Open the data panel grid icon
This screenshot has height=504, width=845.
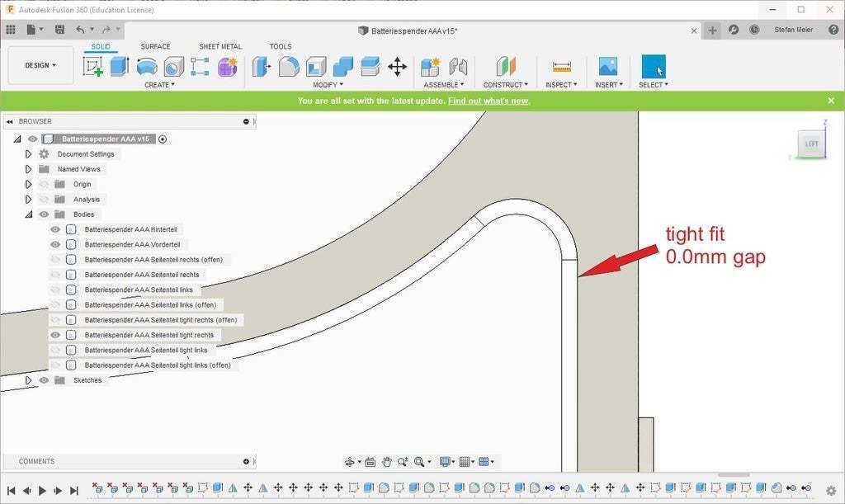click(x=11, y=30)
